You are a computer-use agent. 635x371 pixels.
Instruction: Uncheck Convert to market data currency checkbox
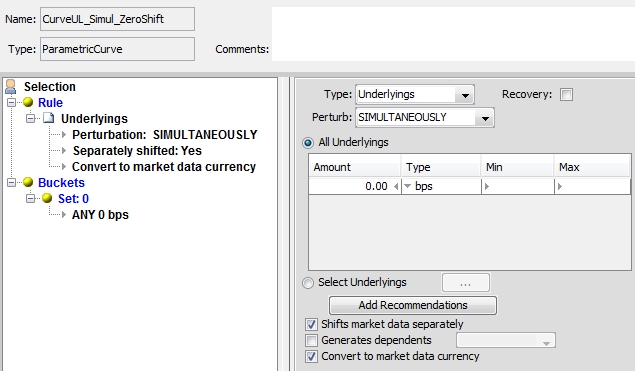[311, 356]
